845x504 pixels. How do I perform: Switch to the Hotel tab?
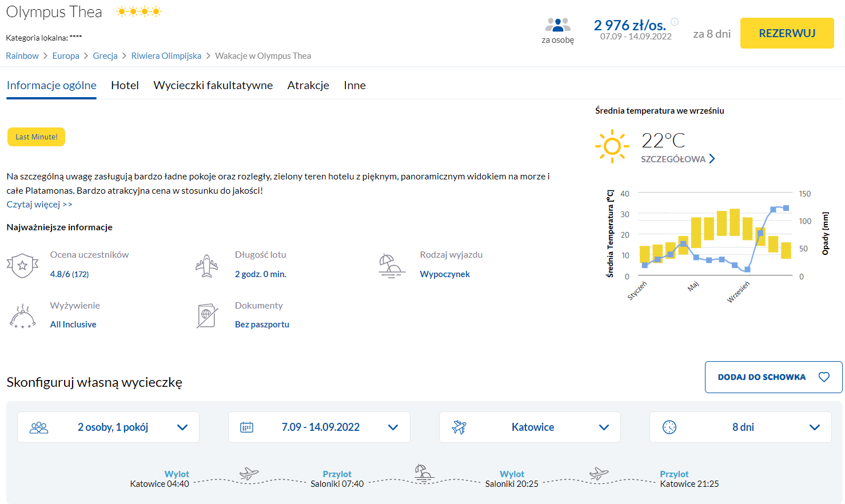pyautogui.click(x=125, y=85)
